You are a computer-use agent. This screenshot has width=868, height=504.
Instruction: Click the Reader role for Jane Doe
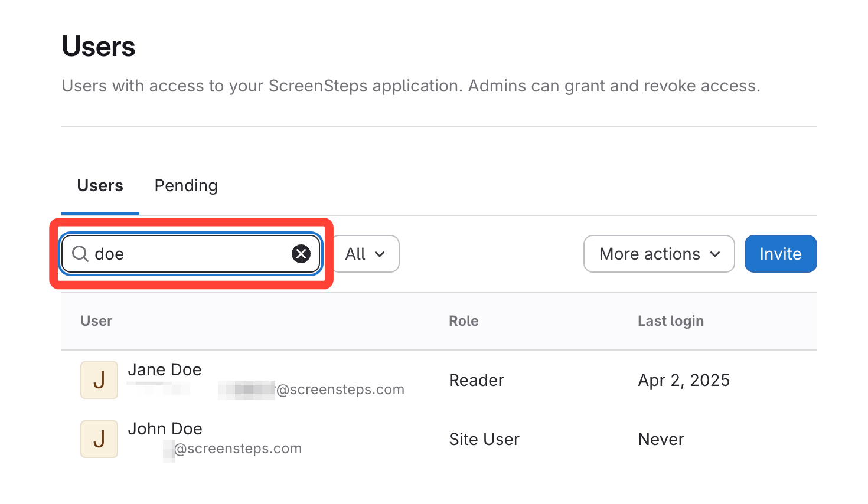477,380
